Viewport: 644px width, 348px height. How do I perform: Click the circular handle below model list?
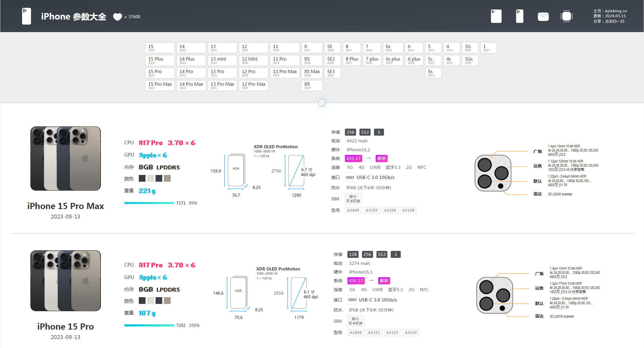322,103
